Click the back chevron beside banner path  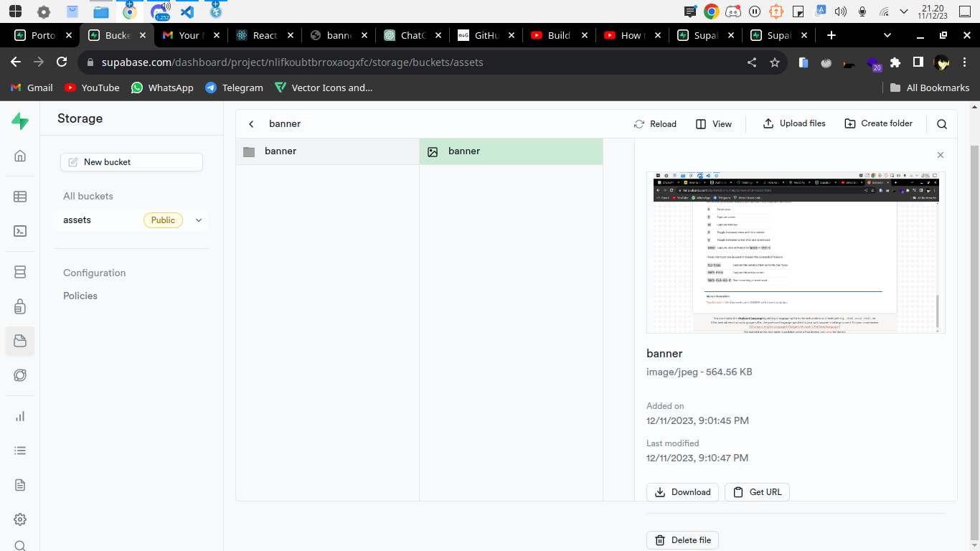point(251,124)
